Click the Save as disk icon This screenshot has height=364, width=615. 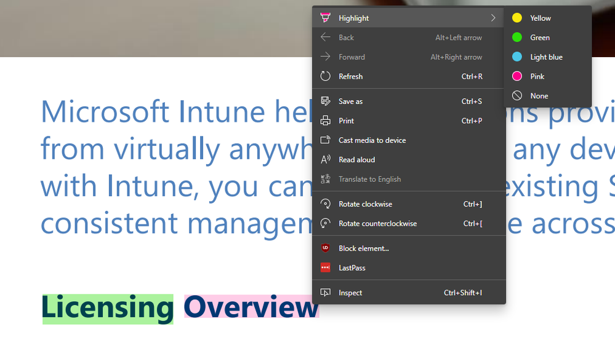pyautogui.click(x=325, y=101)
